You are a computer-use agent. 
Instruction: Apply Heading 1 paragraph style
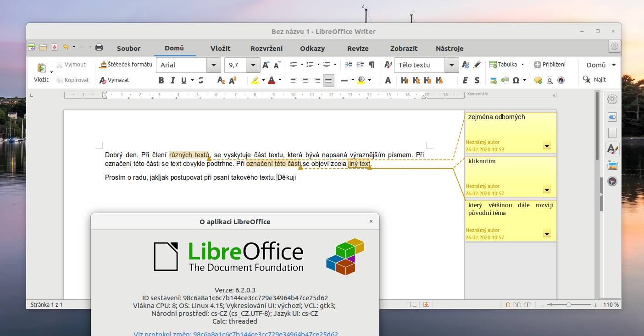click(x=405, y=80)
